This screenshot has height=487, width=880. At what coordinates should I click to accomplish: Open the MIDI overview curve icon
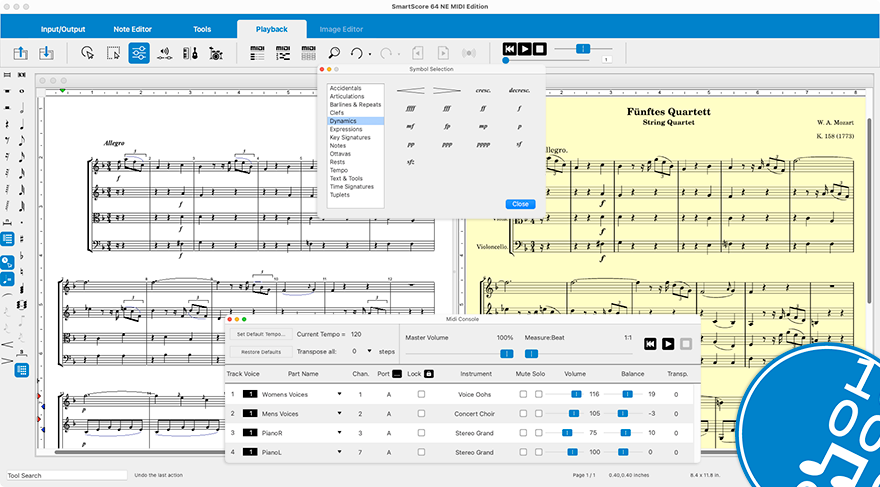click(x=283, y=53)
